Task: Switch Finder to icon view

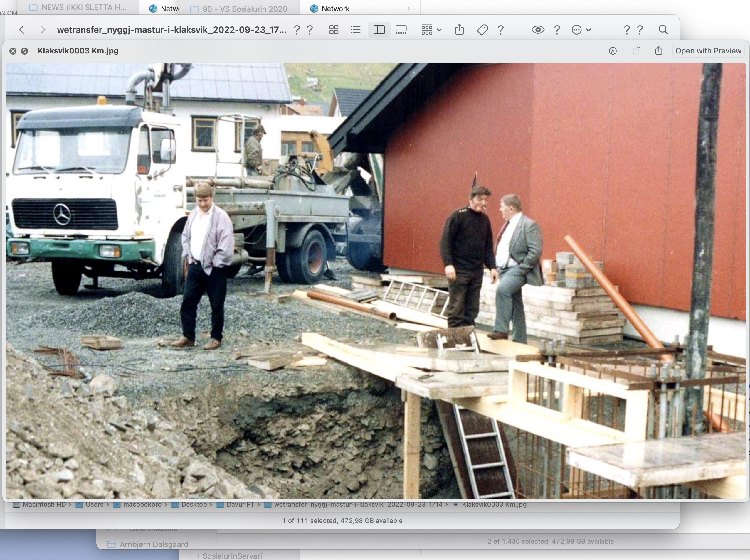Action: point(334,30)
